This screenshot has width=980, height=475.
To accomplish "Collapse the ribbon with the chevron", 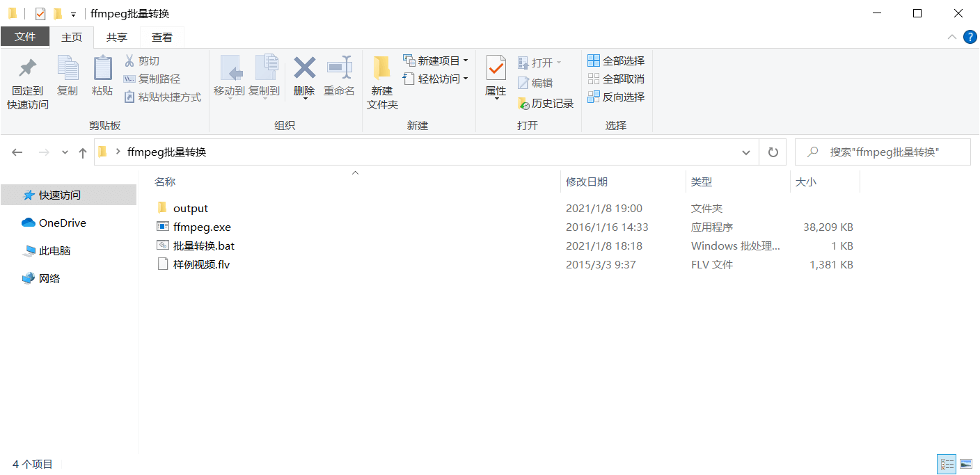I will 952,37.
